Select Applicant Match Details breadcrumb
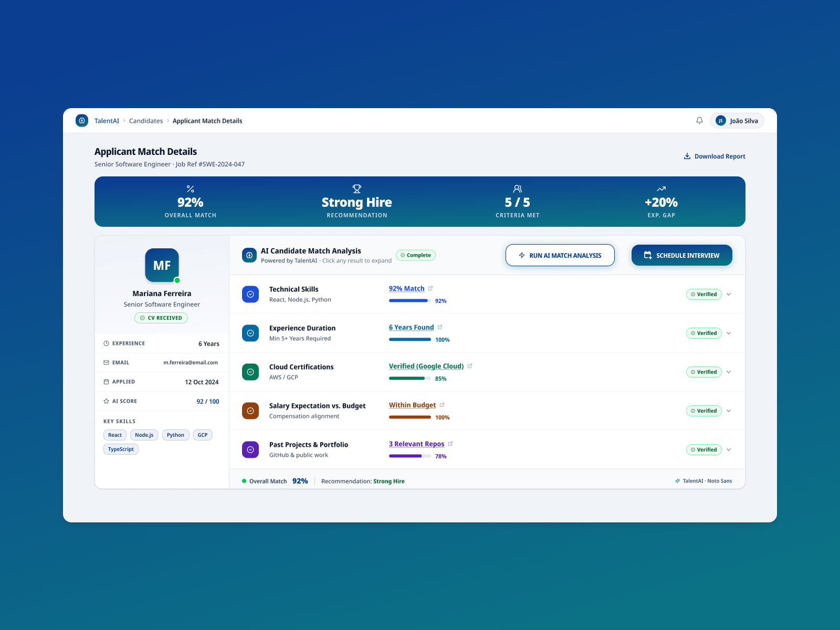This screenshot has height=630, width=840. click(207, 121)
